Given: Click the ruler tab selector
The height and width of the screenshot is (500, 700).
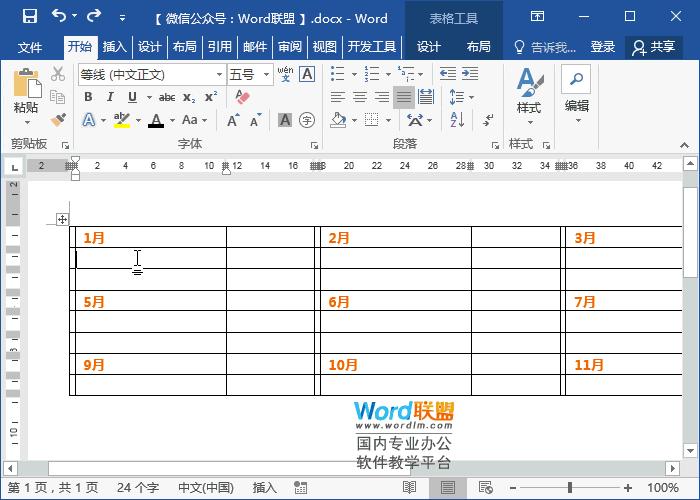Looking at the screenshot, I should (x=15, y=167).
